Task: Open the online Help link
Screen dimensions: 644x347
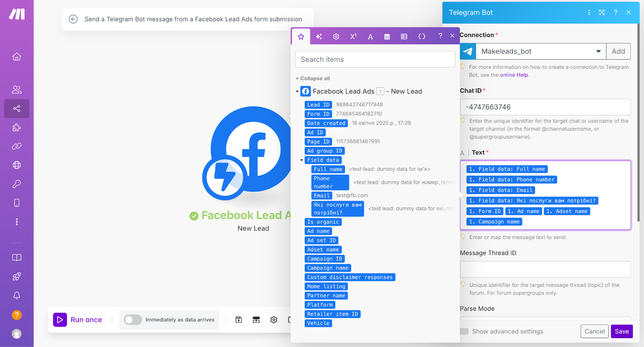Action: tap(514, 75)
